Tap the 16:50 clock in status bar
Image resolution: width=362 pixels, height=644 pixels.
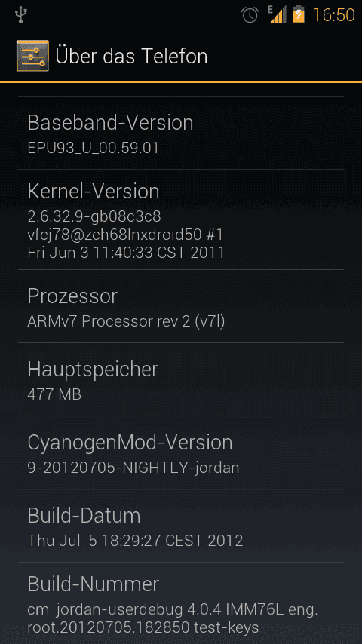[x=333, y=15]
